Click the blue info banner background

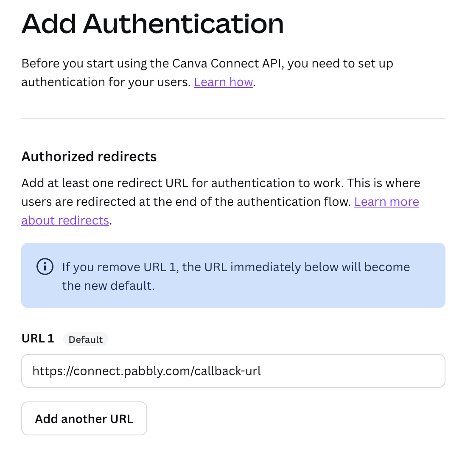(x=233, y=275)
